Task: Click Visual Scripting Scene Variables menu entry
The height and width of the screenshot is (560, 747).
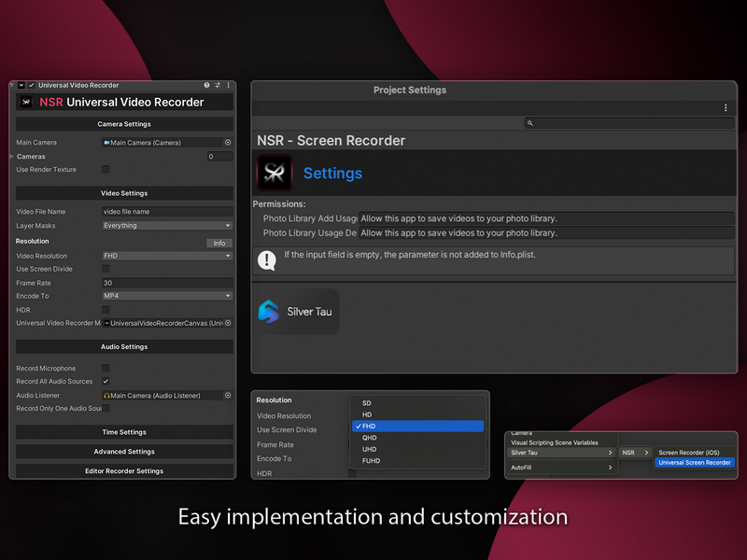Action: tap(555, 442)
